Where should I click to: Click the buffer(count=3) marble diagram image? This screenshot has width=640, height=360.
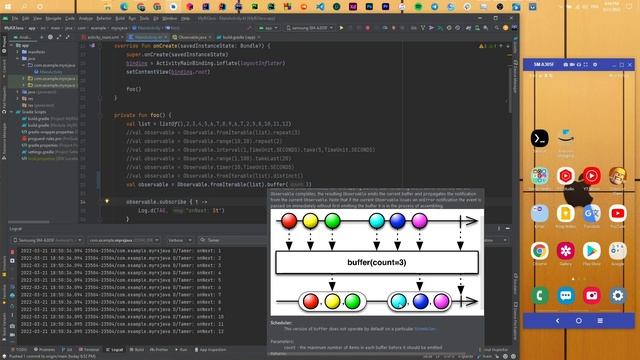point(377,262)
